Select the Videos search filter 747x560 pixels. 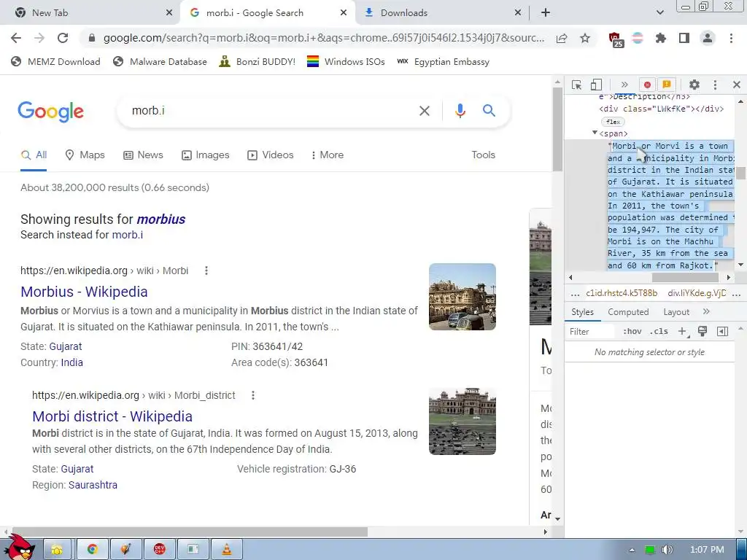click(x=270, y=155)
